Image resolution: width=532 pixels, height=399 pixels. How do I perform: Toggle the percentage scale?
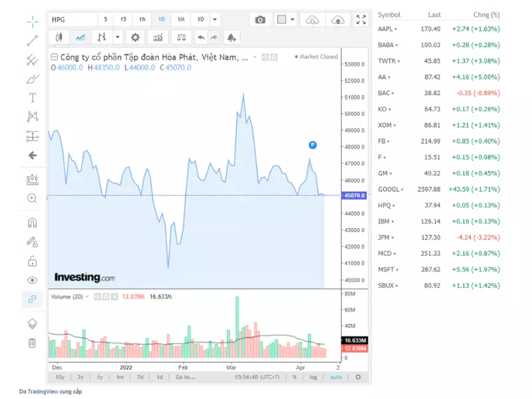(x=294, y=377)
